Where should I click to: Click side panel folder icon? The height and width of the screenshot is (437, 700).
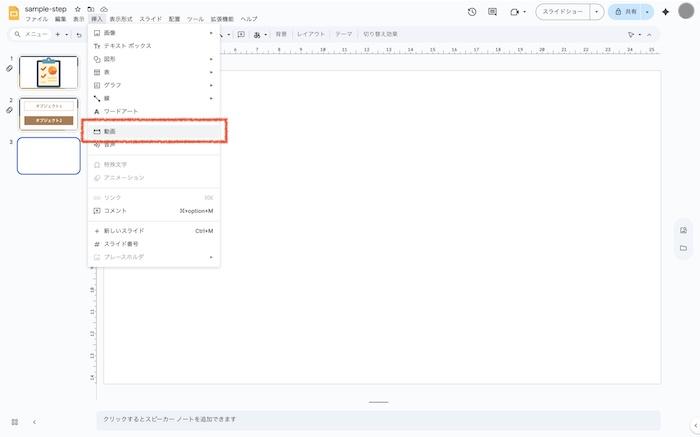click(x=683, y=248)
